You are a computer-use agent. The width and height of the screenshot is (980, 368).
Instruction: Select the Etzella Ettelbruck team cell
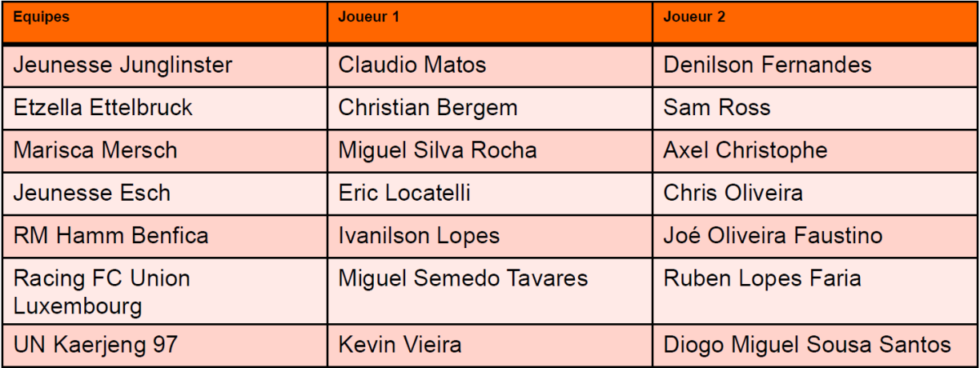tap(103, 107)
